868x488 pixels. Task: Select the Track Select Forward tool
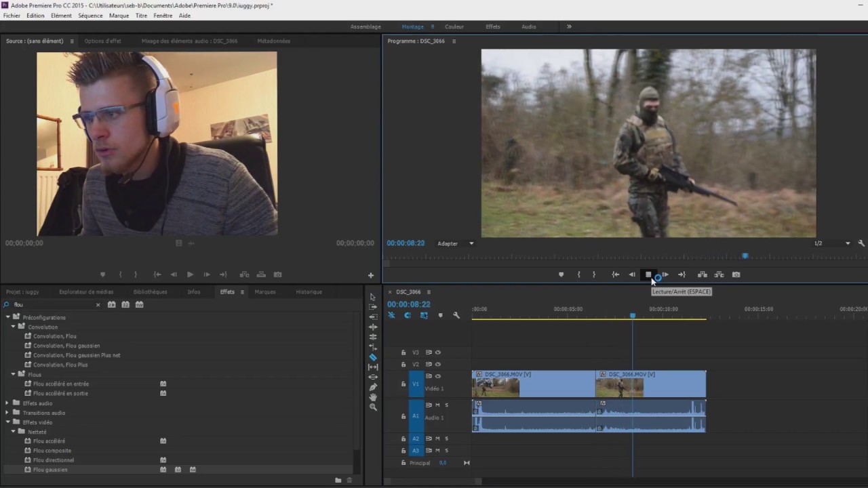373,307
